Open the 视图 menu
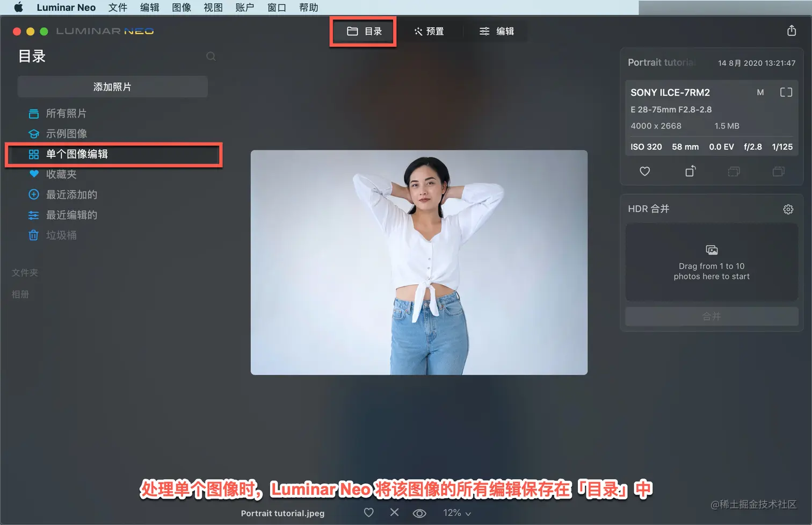 coord(213,8)
